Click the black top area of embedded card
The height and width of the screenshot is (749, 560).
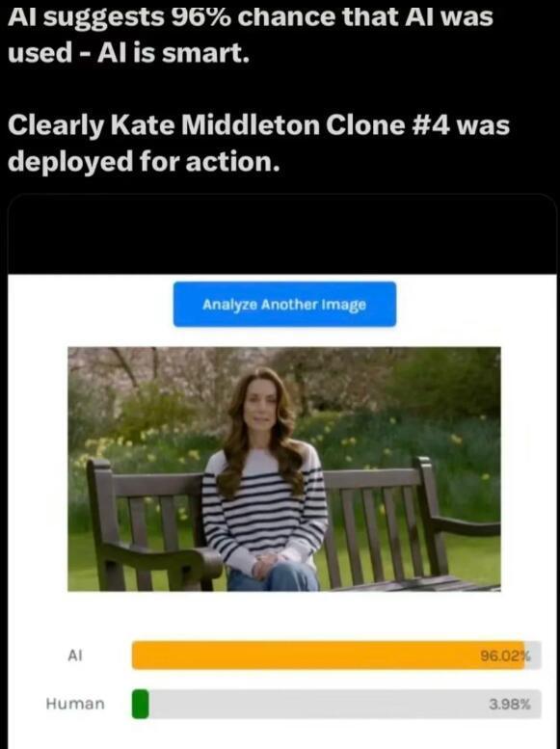pos(281,234)
